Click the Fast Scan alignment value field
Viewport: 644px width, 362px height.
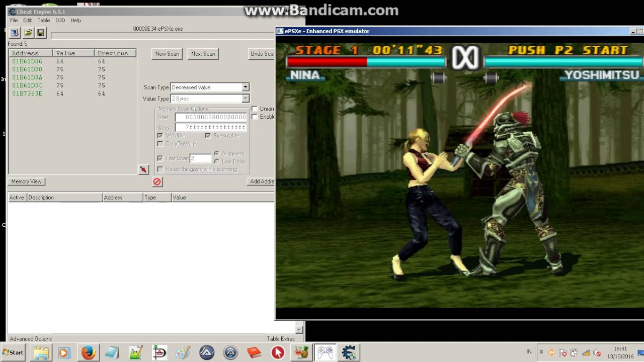click(200, 158)
